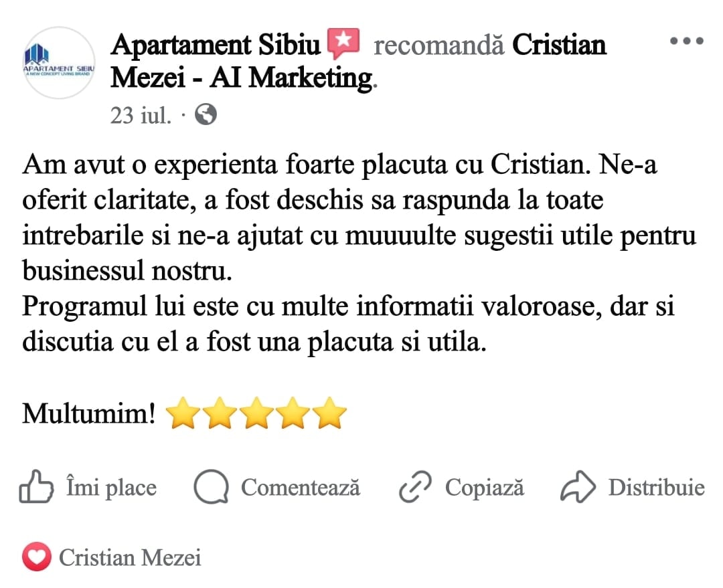
Task: Select the Distribuie share button
Action: tap(632, 486)
